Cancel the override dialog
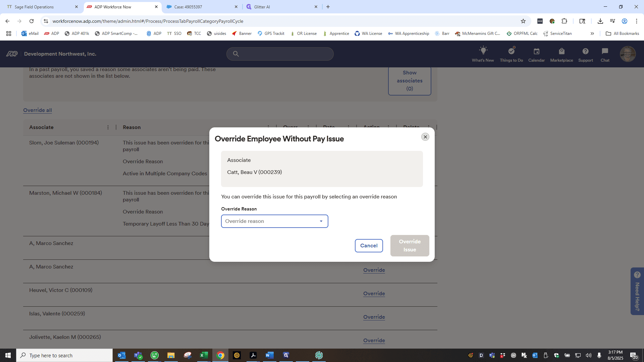The width and height of the screenshot is (644, 362). tap(369, 246)
